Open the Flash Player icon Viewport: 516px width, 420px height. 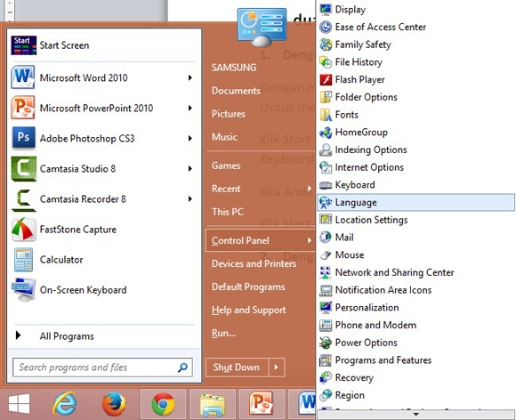pyautogui.click(x=326, y=80)
